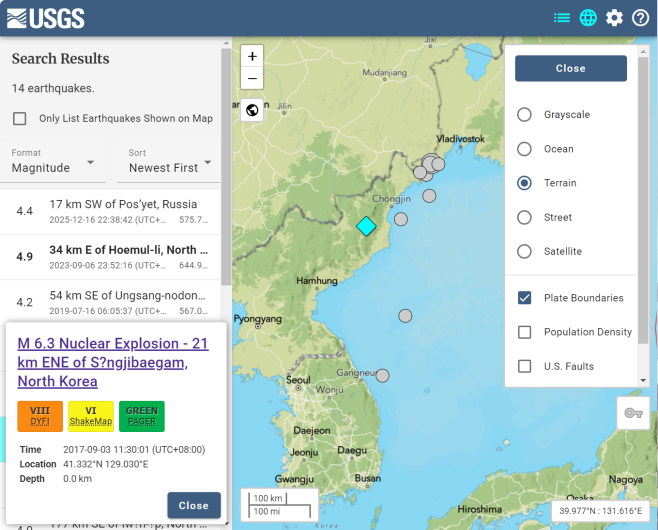Enable Only List Earthquakes Shown on Map

[20, 118]
